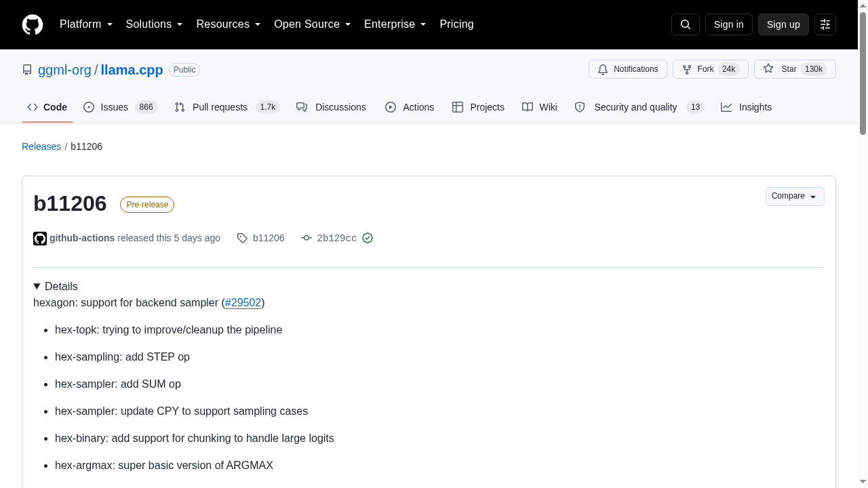Switch to the Issues tab
Viewport: 868px width, 488px height.
click(120, 107)
